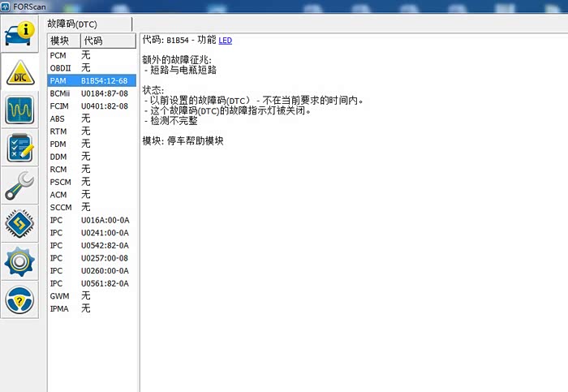Open the oscilloscope live data icon
Viewport: 568px width, 392px height.
click(x=19, y=110)
